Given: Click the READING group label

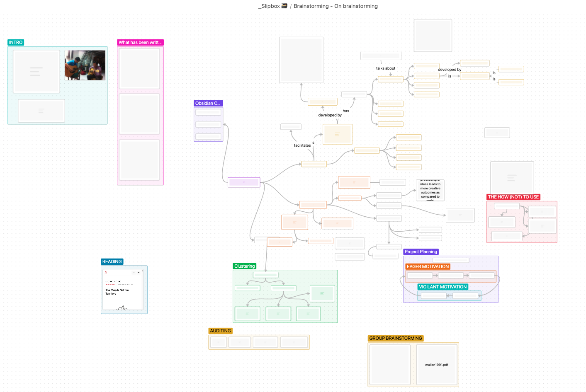Looking at the screenshot, I should (112, 262).
